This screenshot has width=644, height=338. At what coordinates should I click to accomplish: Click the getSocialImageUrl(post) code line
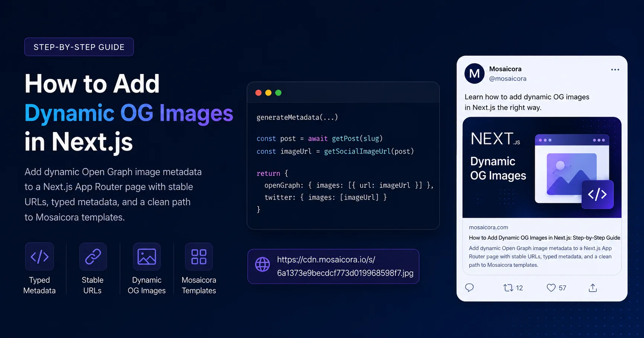(x=335, y=151)
